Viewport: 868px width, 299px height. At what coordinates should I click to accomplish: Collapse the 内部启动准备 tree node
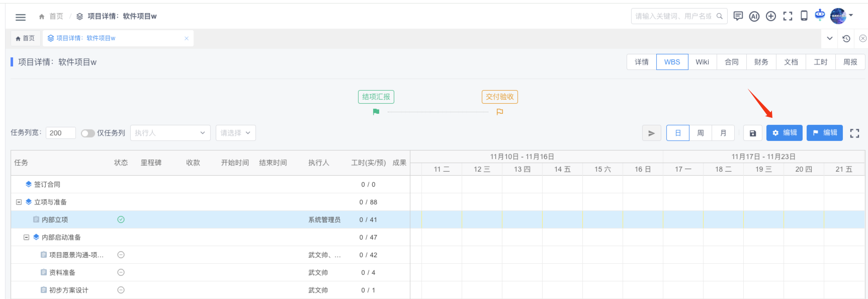tap(27, 238)
